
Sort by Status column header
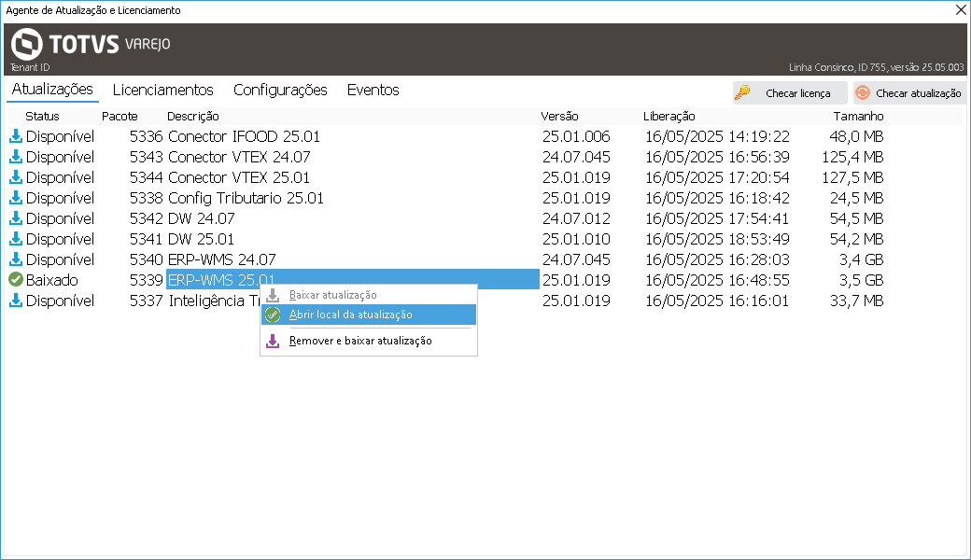tap(42, 117)
